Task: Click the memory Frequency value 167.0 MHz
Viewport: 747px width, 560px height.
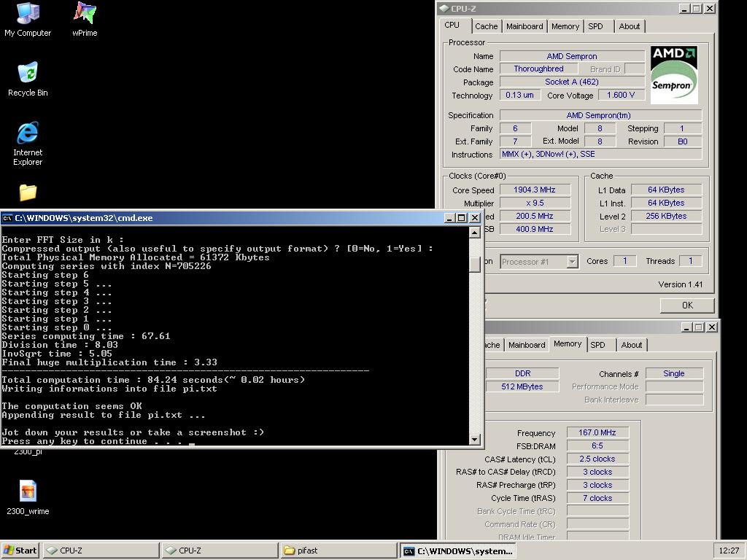Action: click(x=597, y=432)
